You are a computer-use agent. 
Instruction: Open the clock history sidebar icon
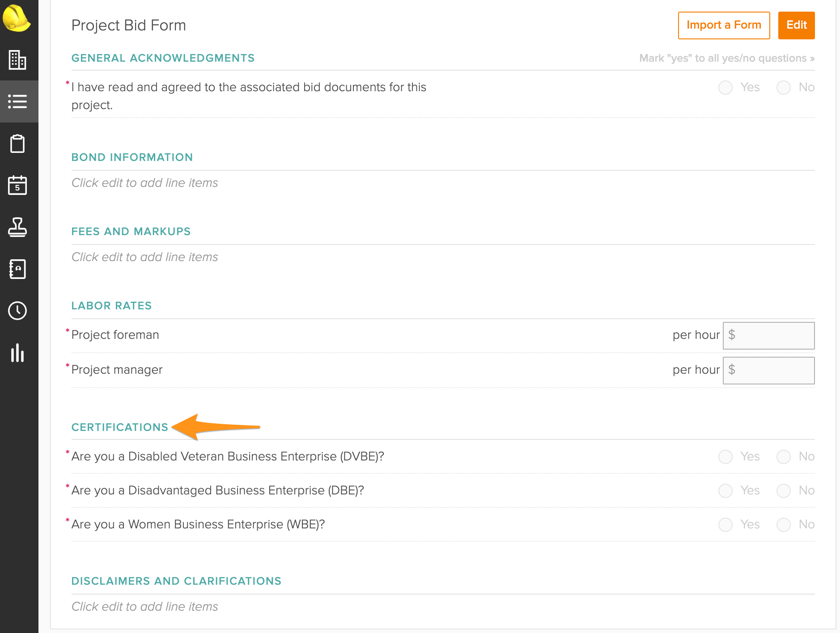(x=17, y=311)
